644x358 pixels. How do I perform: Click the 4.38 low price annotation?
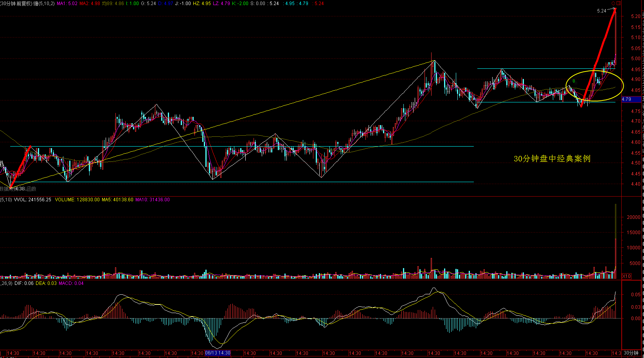20,189
